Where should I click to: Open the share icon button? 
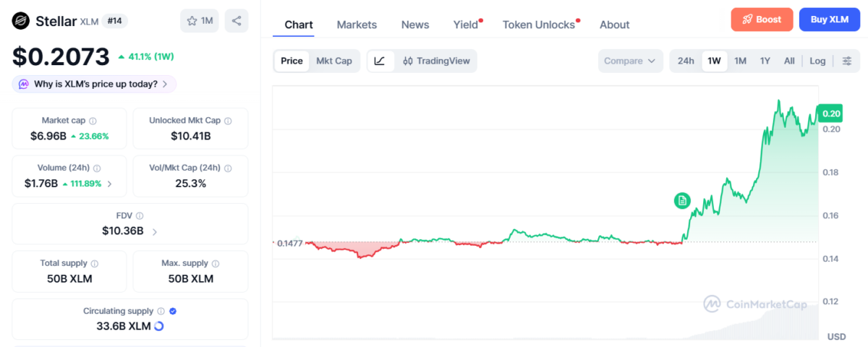pyautogui.click(x=237, y=21)
